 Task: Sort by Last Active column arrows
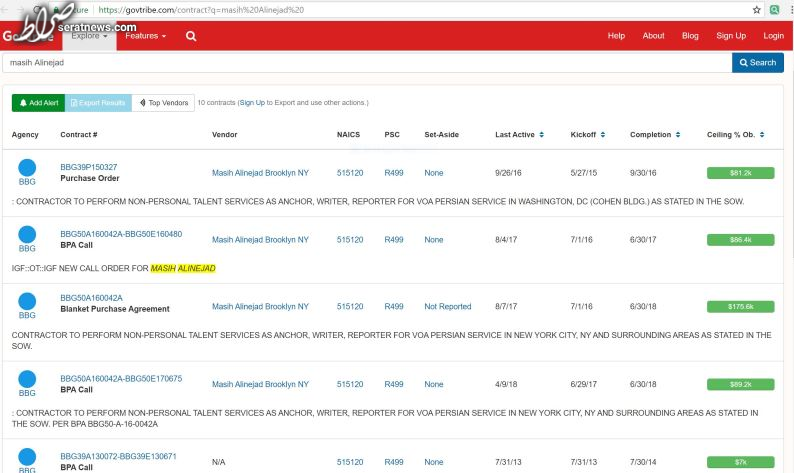click(541, 135)
